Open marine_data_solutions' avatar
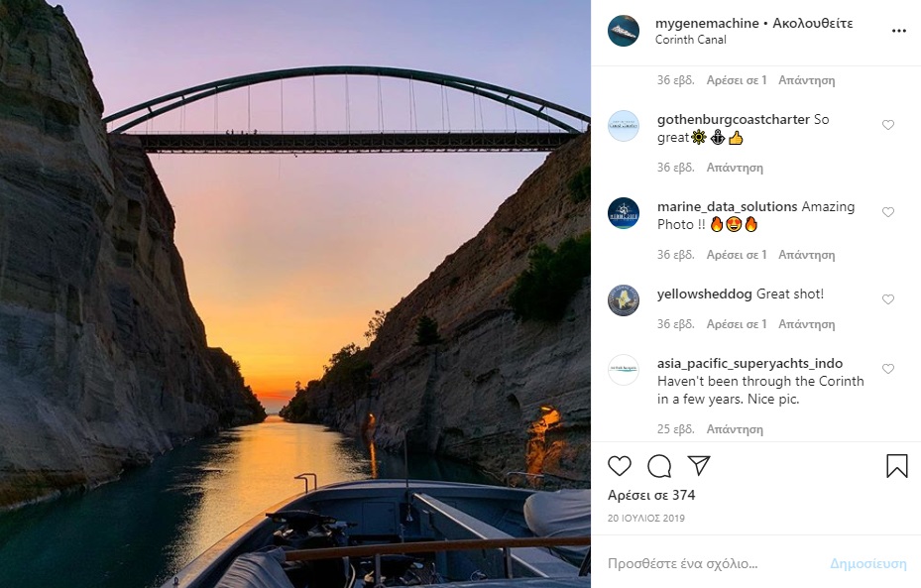 click(x=624, y=213)
